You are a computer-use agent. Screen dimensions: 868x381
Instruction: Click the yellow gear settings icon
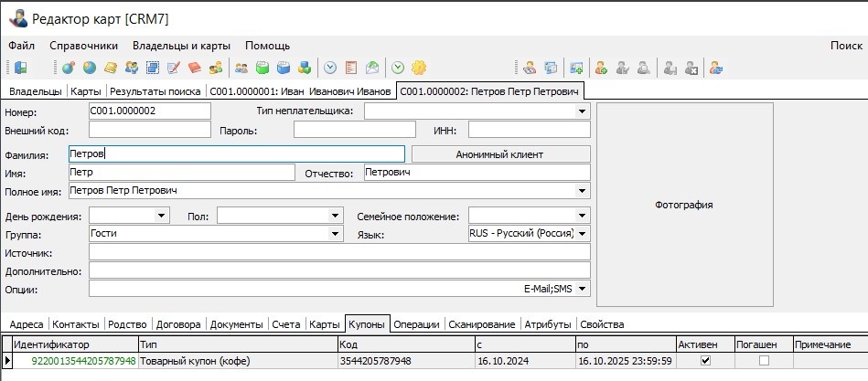click(x=419, y=68)
